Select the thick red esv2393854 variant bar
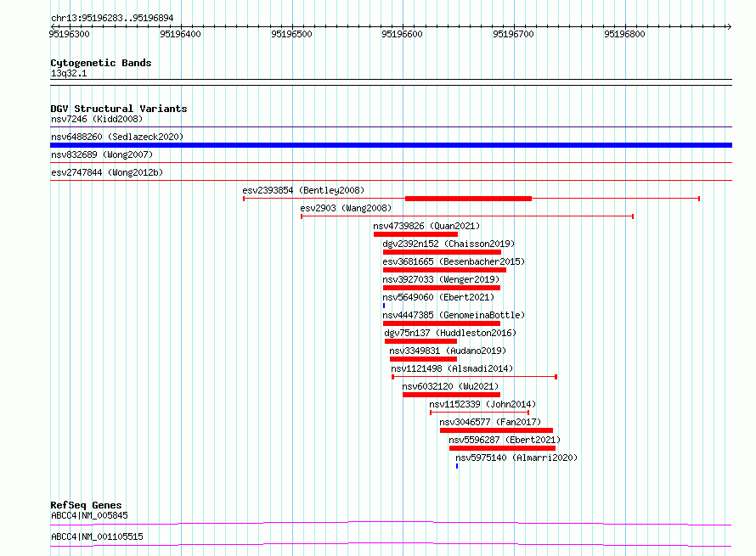 coord(468,199)
